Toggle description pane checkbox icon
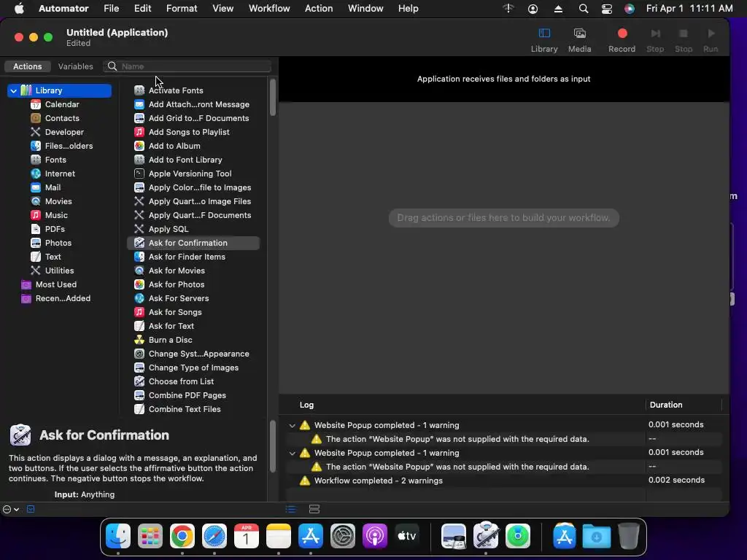The height and width of the screenshot is (560, 747). coord(31,509)
